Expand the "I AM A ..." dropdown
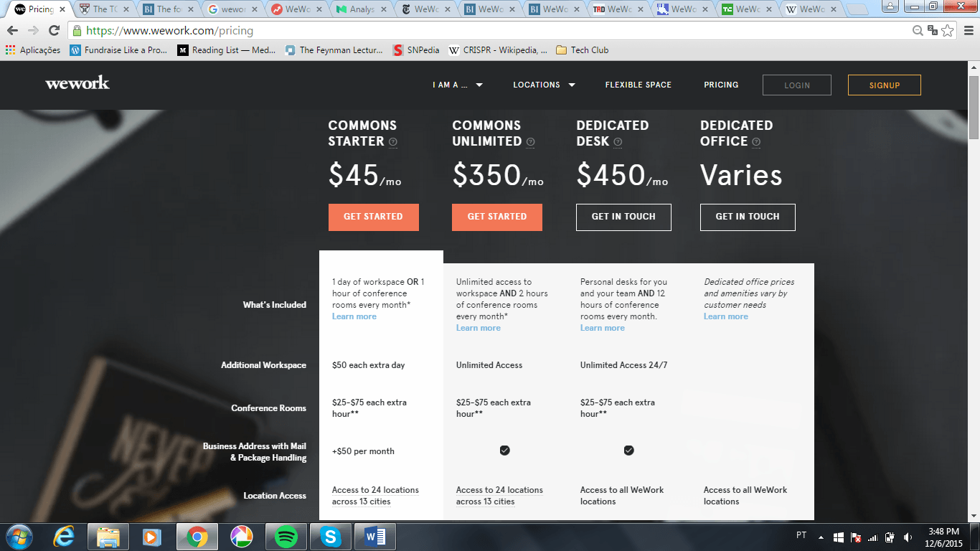The height and width of the screenshot is (551, 980). pos(458,85)
